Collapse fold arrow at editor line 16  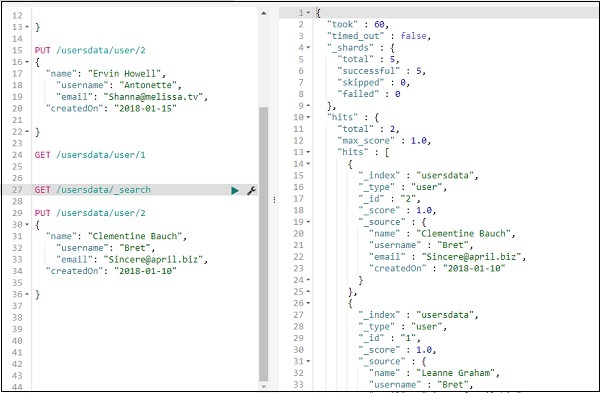click(x=27, y=62)
